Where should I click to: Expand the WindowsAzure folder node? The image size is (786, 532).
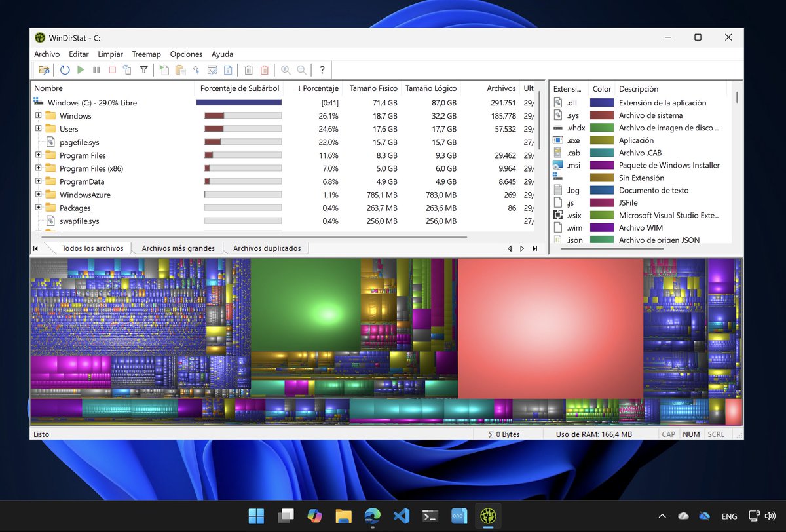[38, 194]
